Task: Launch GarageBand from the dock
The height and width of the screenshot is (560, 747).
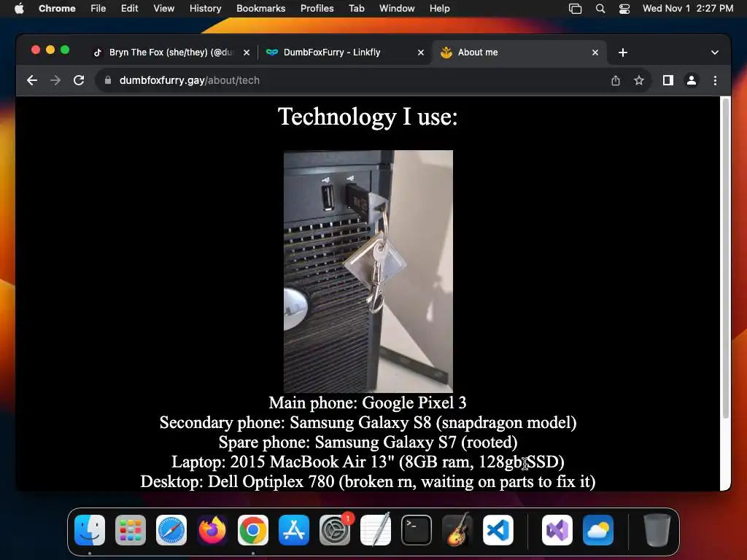Action: (x=457, y=530)
